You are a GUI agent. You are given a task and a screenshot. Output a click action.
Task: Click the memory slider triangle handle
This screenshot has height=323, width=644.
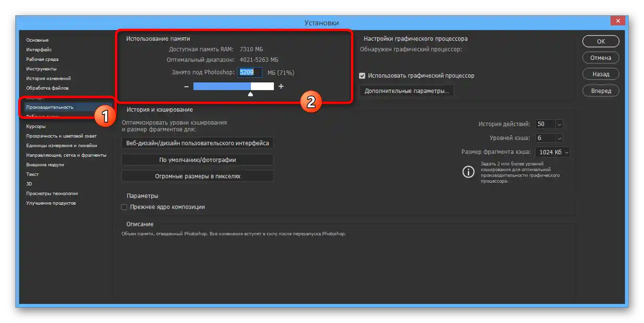coord(250,94)
